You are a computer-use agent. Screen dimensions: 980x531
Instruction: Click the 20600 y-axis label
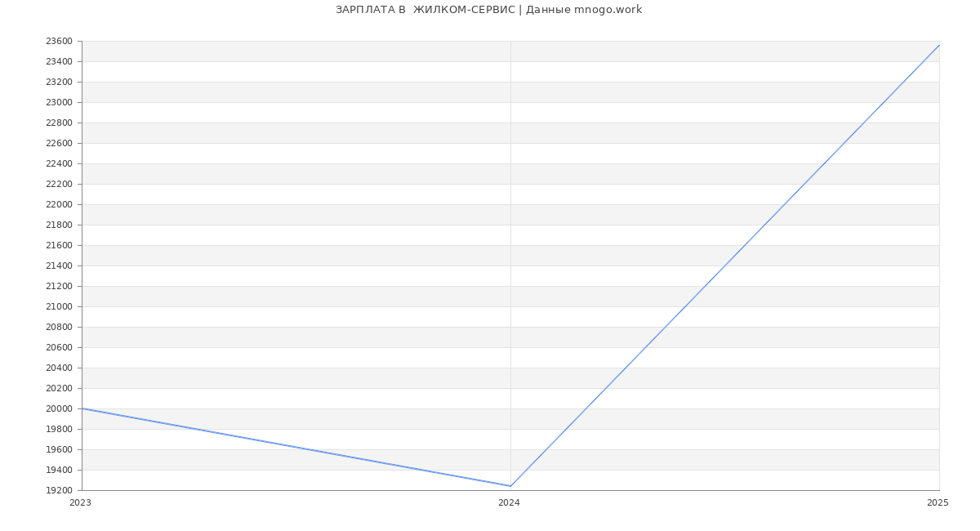(59, 347)
